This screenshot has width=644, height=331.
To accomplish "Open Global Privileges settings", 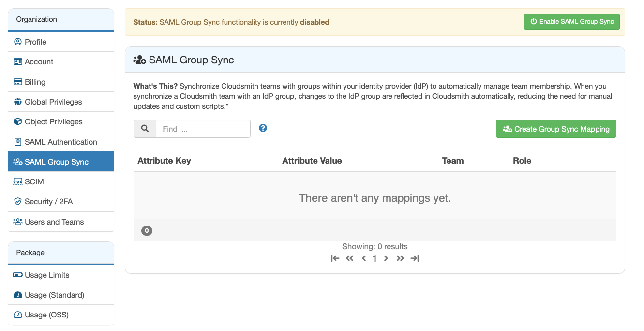I will pos(53,102).
